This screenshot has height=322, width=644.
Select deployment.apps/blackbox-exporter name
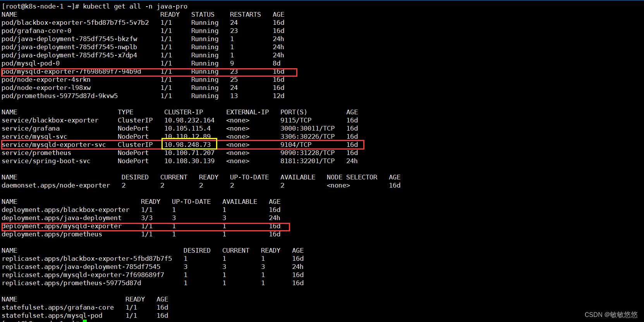pos(65,210)
